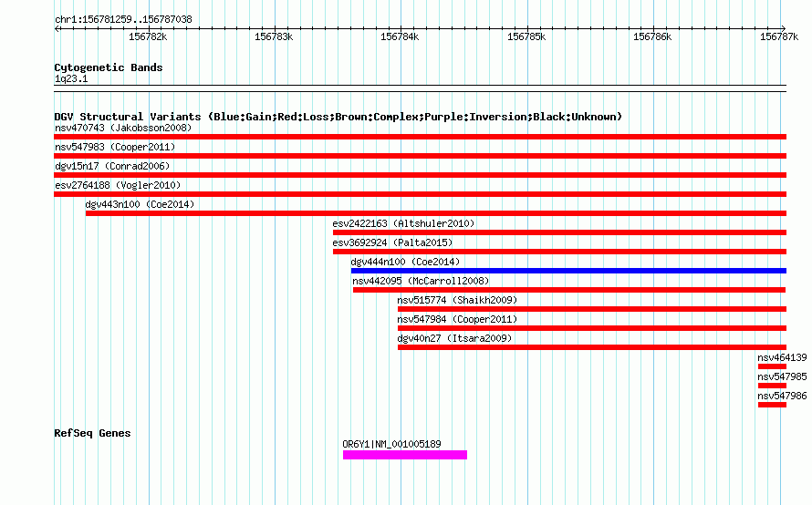
Task: Select the esv3692924 (Palta2015) red bar
Action: [x=560, y=252]
